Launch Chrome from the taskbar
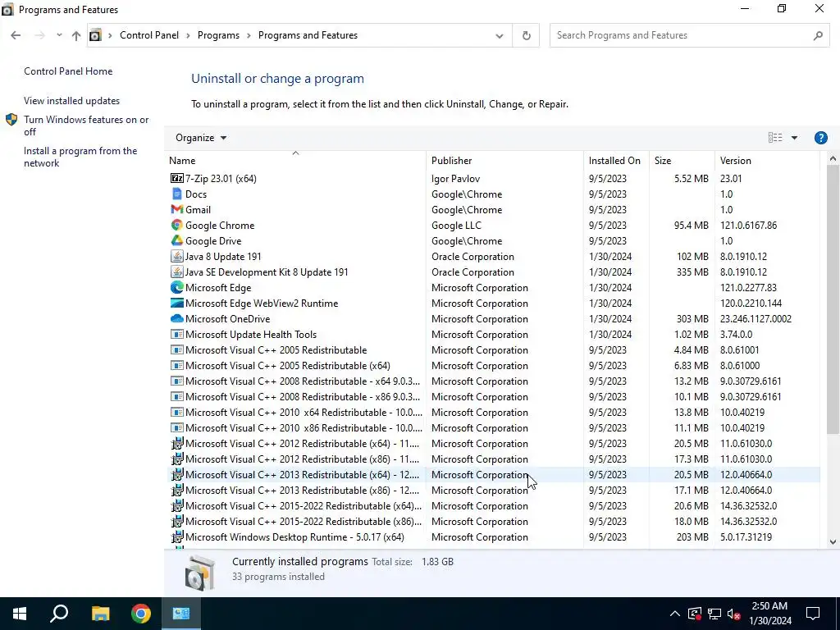Screen dimensions: 840x630 141,614
